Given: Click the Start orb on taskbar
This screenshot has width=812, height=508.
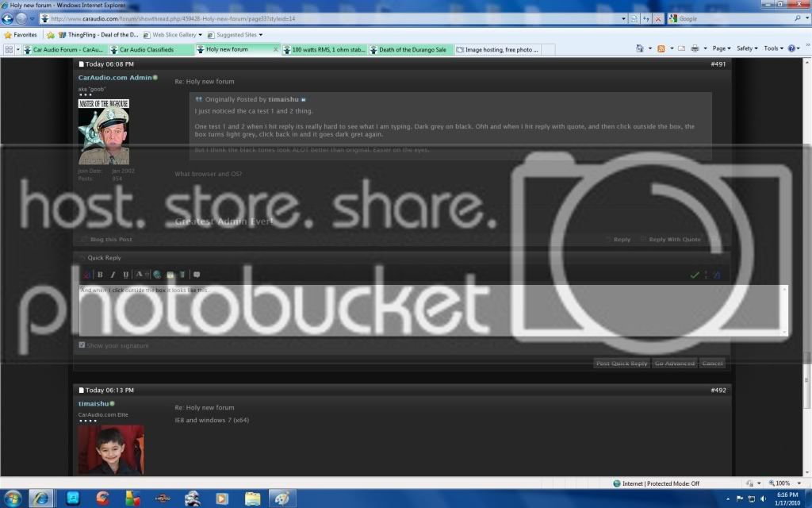Looking at the screenshot, I should click(13, 498).
